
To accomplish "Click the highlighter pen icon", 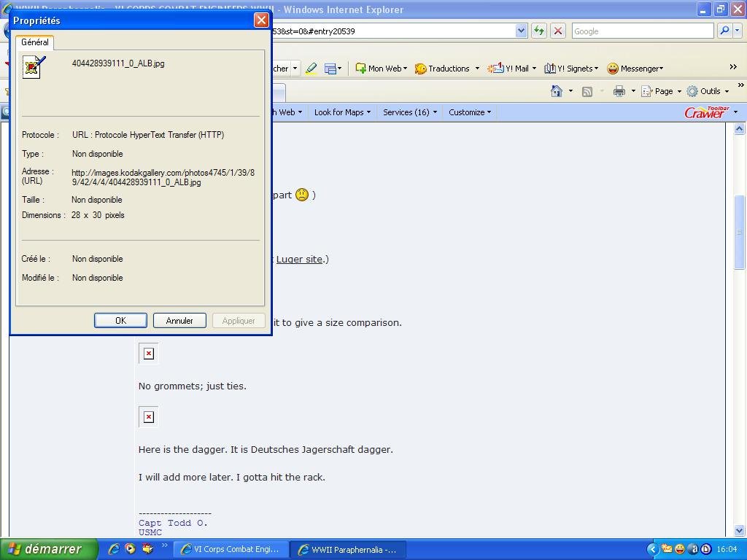I will coord(311,69).
